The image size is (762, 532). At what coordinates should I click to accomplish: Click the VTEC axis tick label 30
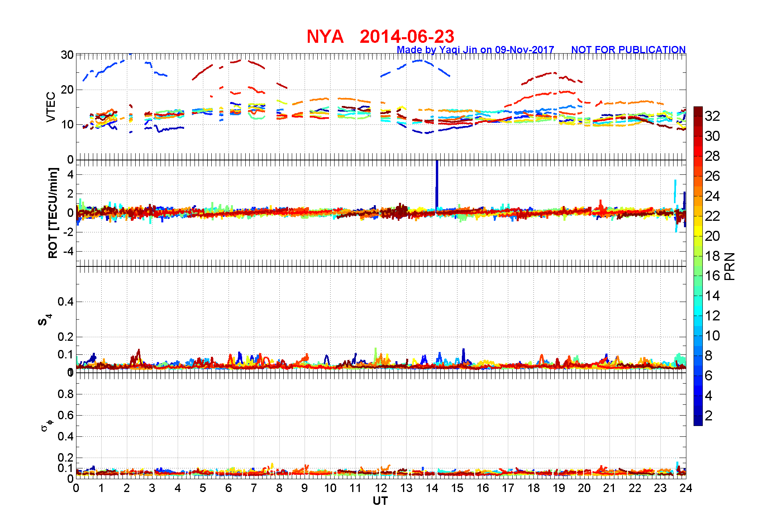(67, 55)
